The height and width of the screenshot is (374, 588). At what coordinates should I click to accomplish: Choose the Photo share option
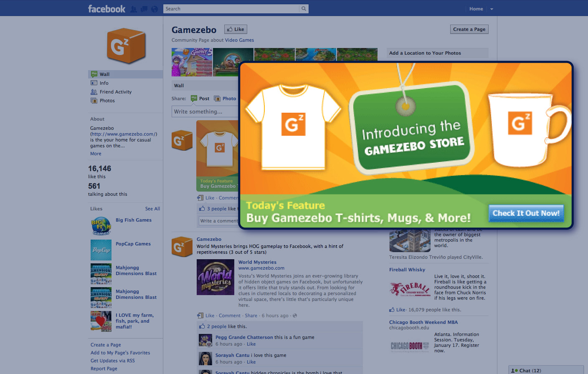[x=225, y=99]
